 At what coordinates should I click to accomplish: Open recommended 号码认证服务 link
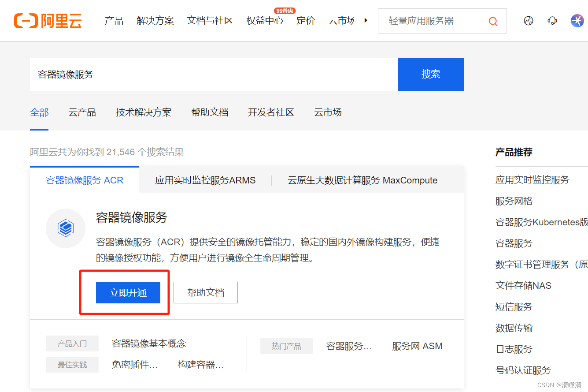pyautogui.click(x=523, y=370)
